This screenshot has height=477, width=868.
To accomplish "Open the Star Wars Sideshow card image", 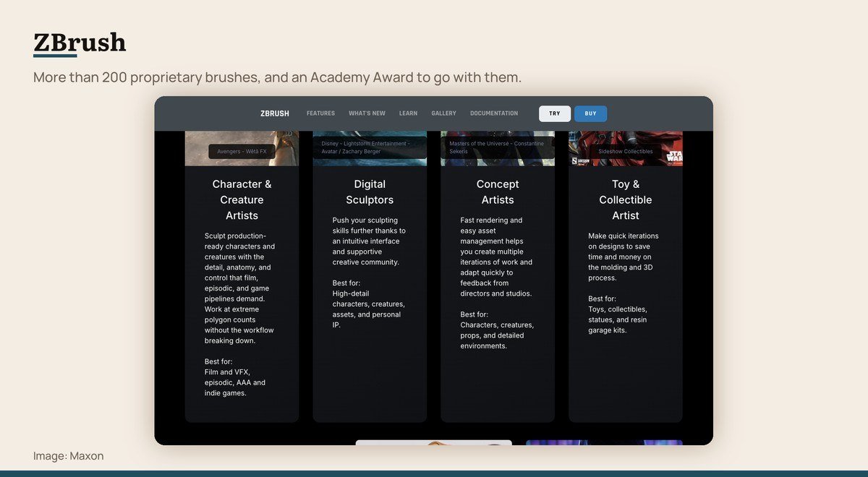I will tap(626, 148).
